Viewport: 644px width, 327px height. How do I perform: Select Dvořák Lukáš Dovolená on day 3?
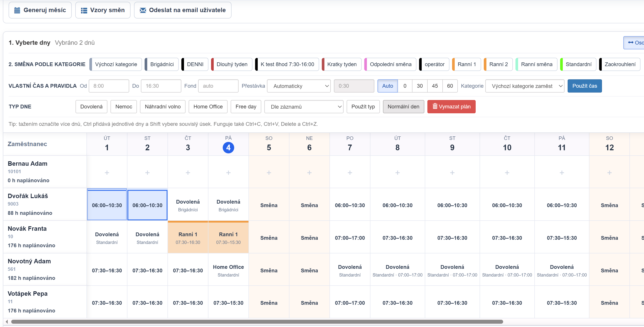pos(188,205)
